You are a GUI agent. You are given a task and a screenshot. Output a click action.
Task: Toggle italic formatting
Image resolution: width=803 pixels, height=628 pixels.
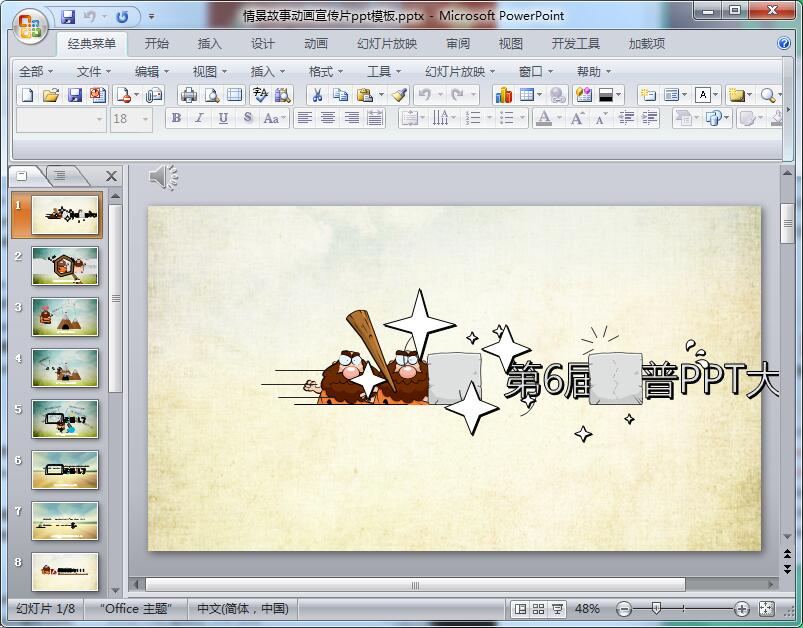tap(200, 118)
